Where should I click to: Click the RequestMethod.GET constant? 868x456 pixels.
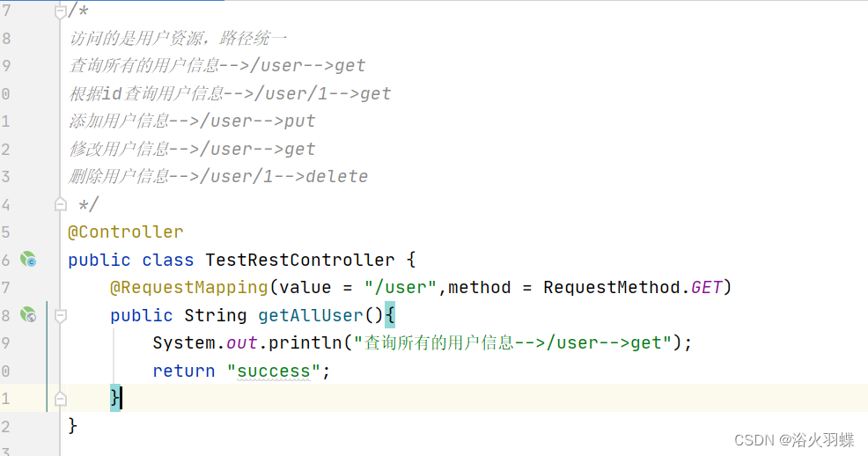click(x=633, y=287)
